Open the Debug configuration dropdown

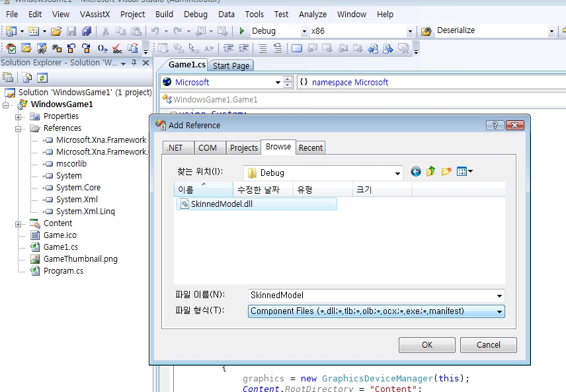[304, 32]
